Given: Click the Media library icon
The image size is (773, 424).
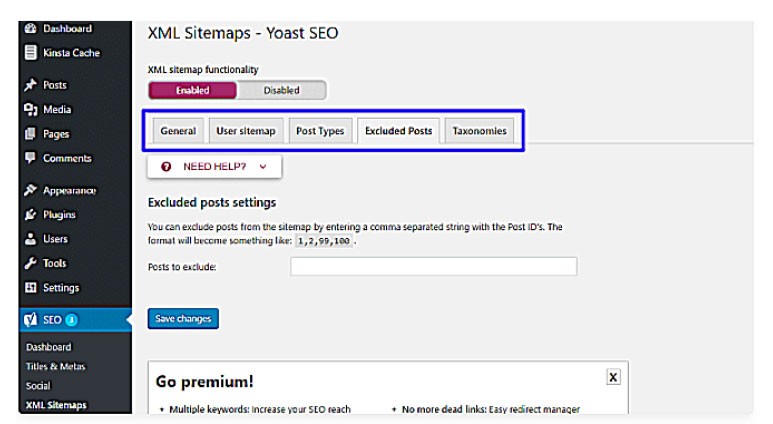Looking at the screenshot, I should click(x=30, y=110).
